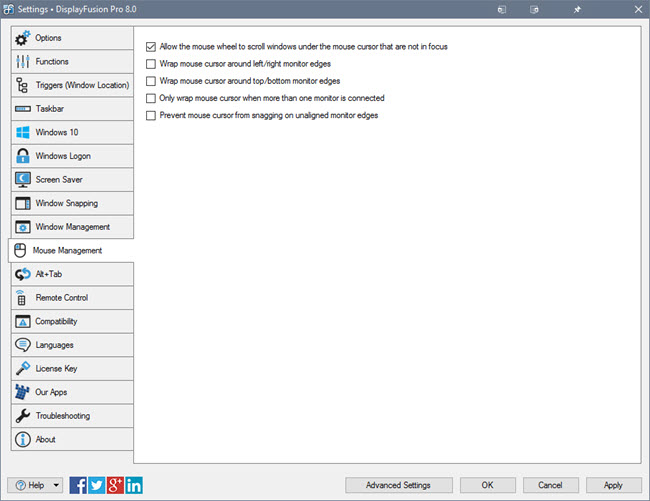Open the Facebook social link
The image size is (650, 501).
pos(78,485)
